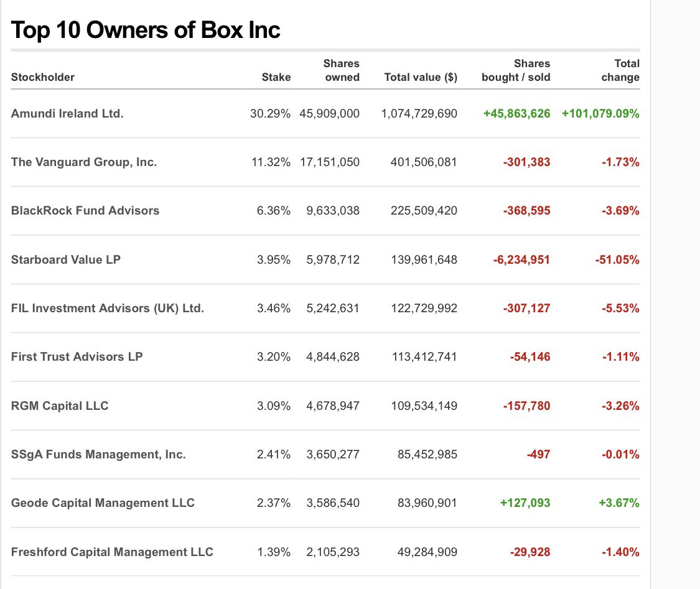Select shares owned 3,650,277

[x=333, y=455]
